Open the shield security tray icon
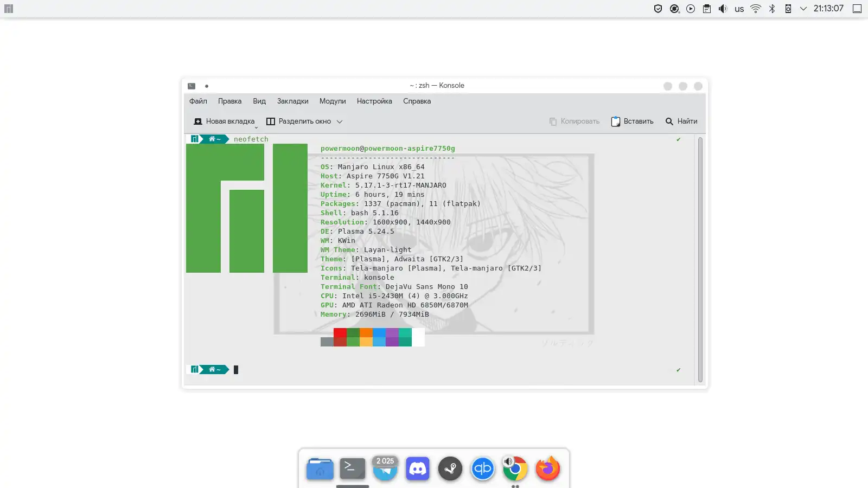 point(658,9)
